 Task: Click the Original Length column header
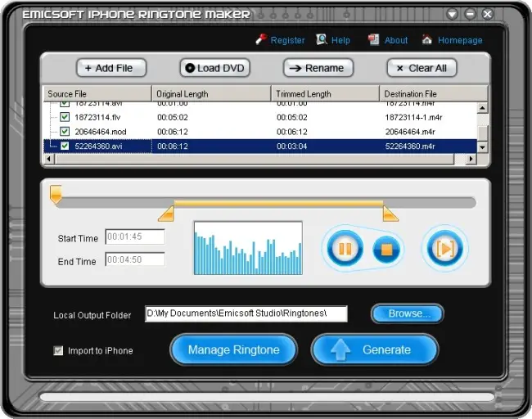point(212,93)
